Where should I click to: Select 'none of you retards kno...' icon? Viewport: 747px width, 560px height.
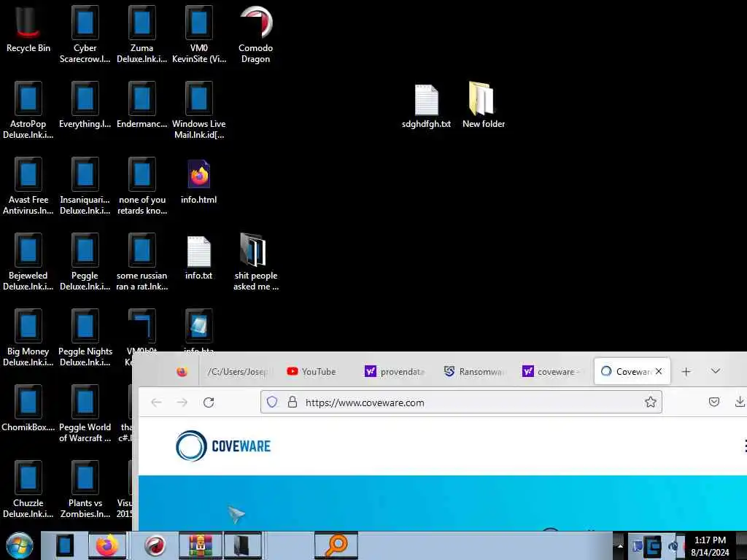click(x=142, y=186)
